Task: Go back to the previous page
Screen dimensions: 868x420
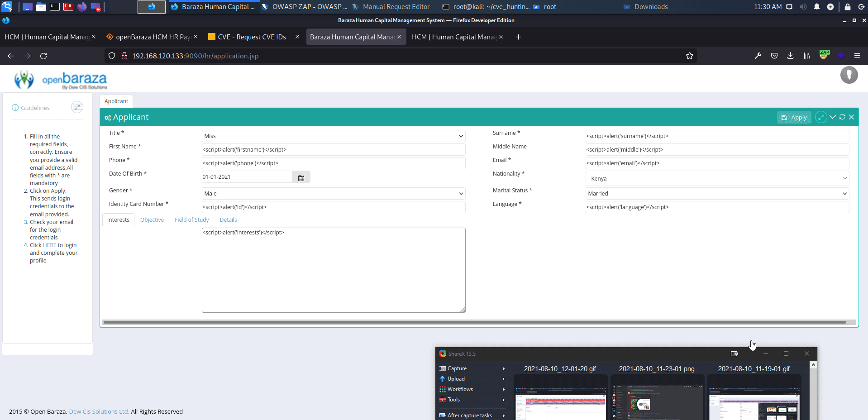Action: tap(11, 56)
